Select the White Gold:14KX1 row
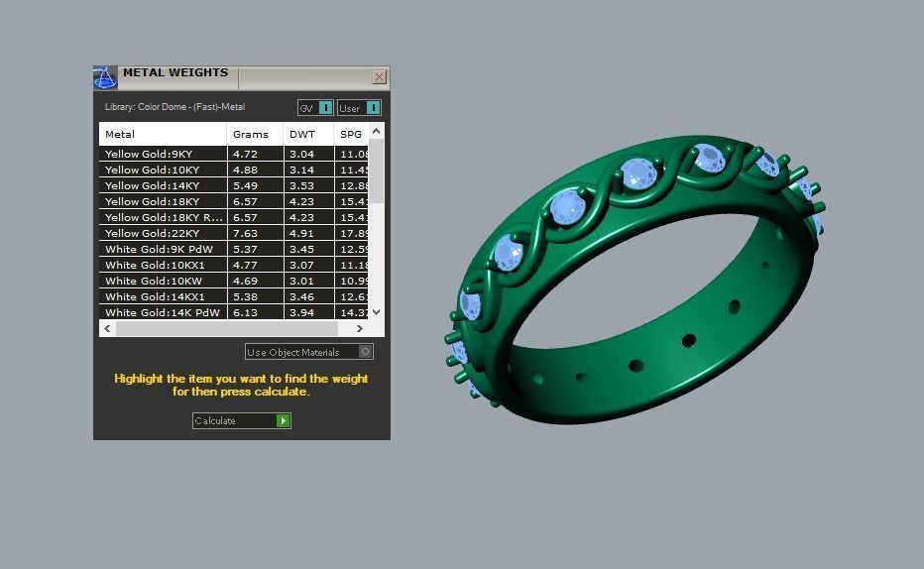 coord(233,296)
